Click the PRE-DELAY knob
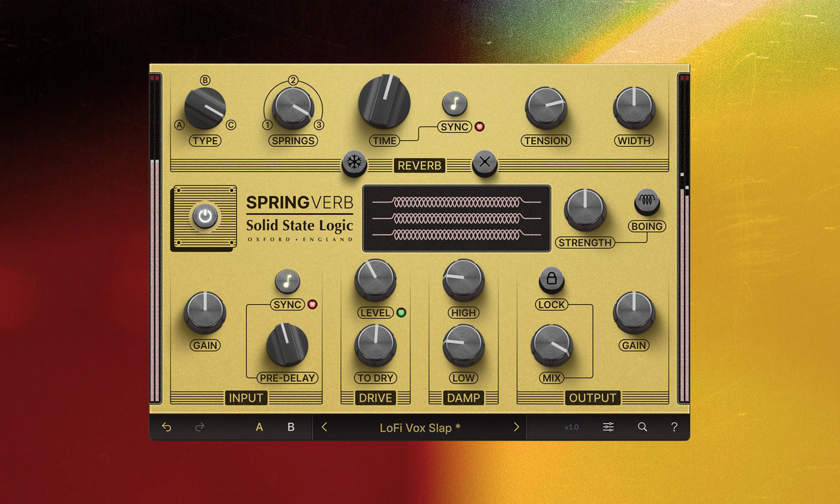The height and width of the screenshot is (504, 840). click(287, 344)
